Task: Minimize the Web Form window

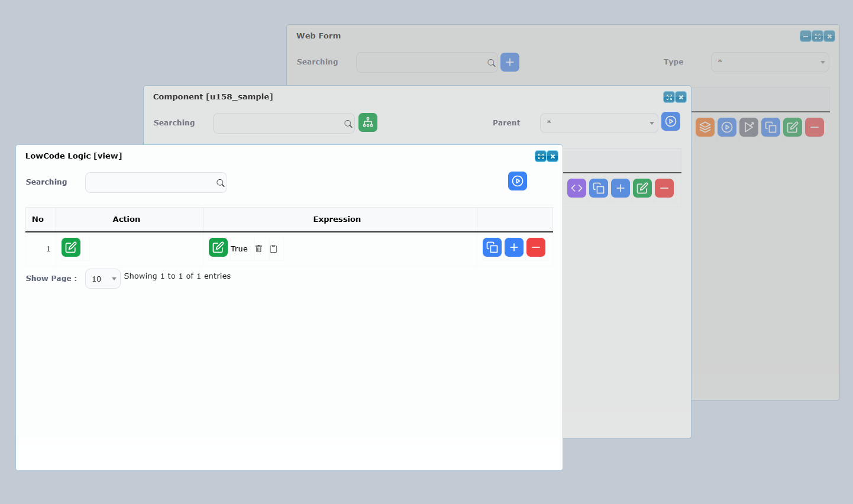Action: pyautogui.click(x=806, y=36)
